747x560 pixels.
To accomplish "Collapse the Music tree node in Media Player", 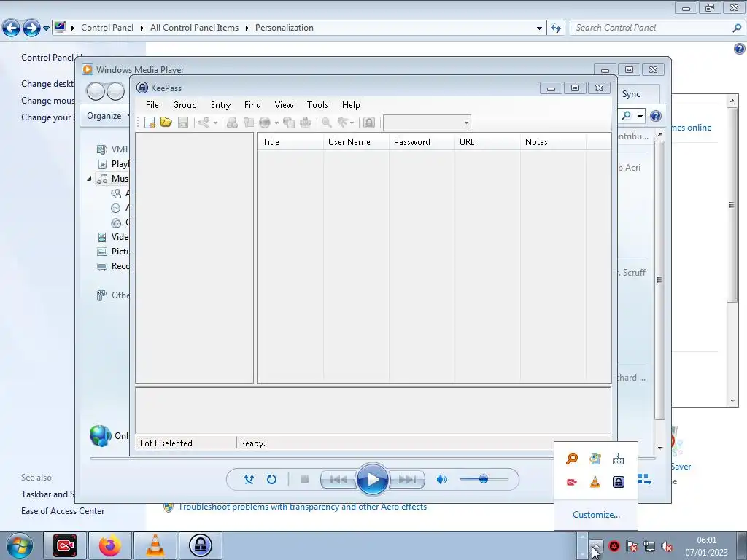I will click(x=89, y=179).
